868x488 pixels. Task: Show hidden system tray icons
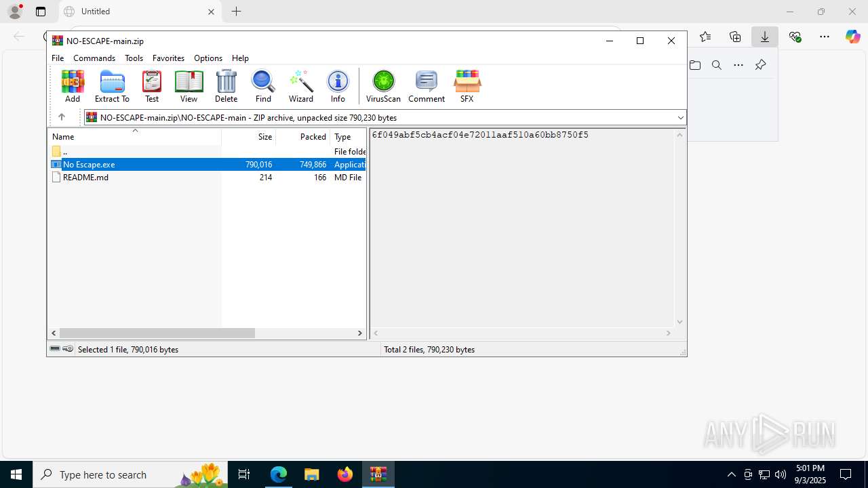731,474
